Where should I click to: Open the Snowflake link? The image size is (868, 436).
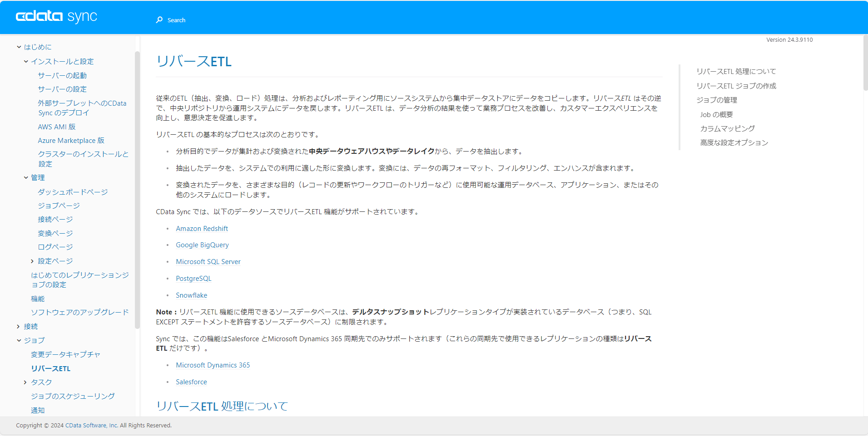coord(191,295)
